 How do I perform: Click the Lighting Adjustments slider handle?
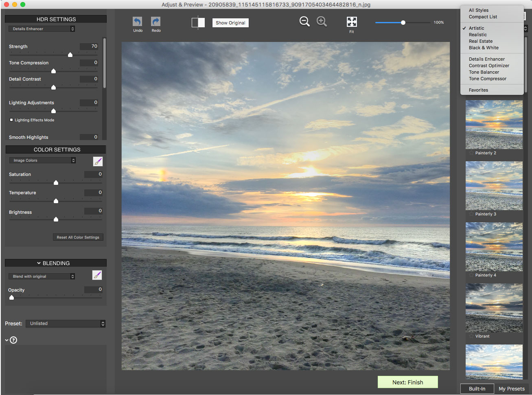coord(53,111)
